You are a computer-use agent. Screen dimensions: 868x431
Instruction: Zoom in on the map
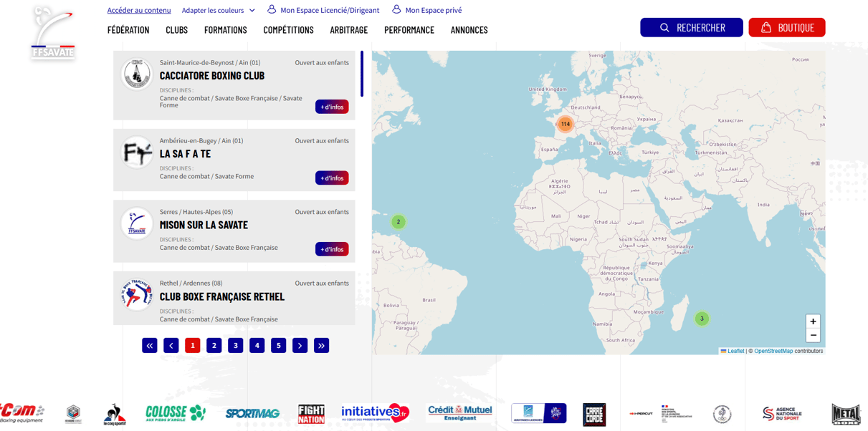click(813, 322)
